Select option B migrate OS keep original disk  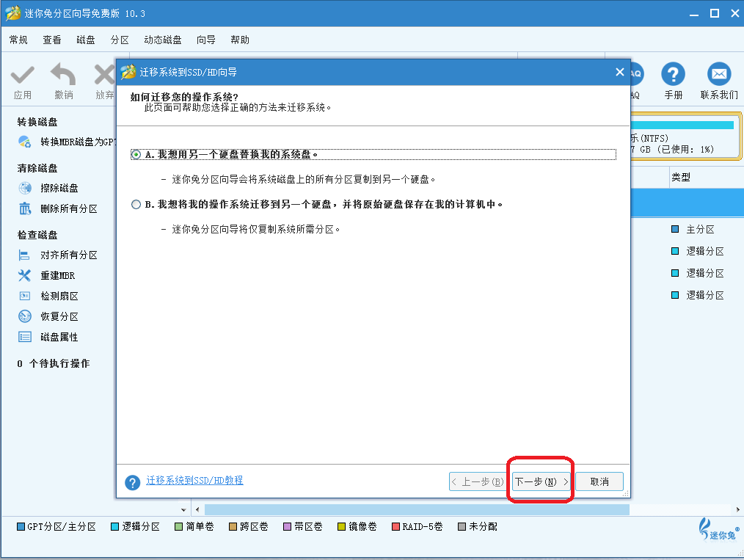(x=136, y=204)
